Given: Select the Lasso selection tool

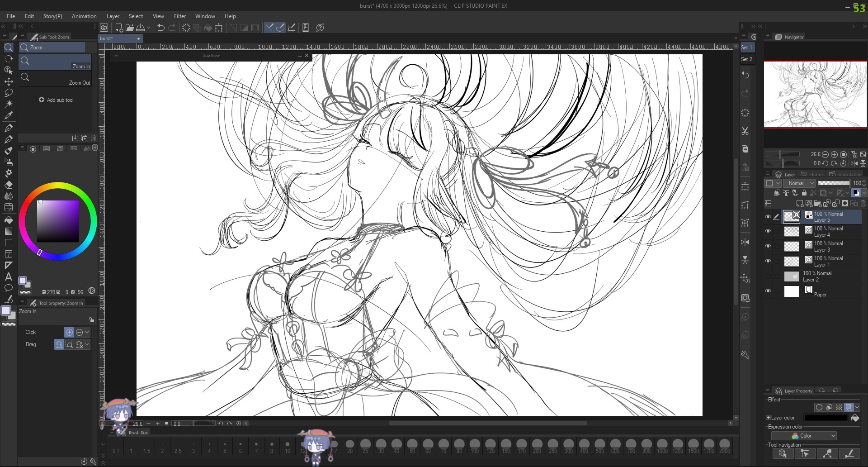Looking at the screenshot, I should click(9, 93).
